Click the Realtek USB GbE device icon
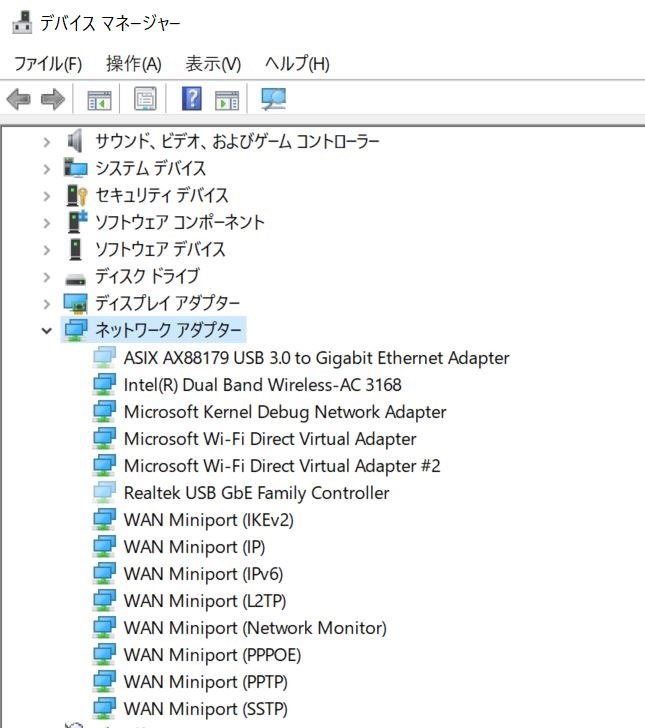Screen dimensions: 645x728 pyautogui.click(x=104, y=493)
